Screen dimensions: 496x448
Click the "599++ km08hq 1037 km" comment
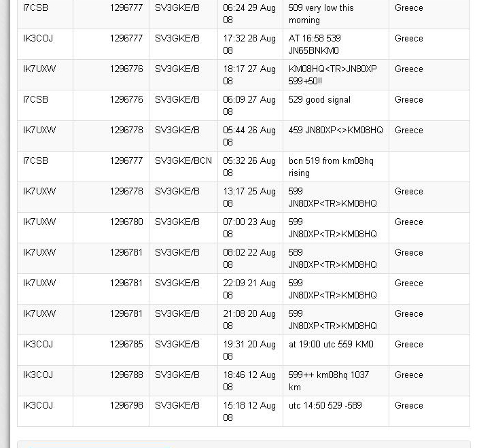coord(328,381)
